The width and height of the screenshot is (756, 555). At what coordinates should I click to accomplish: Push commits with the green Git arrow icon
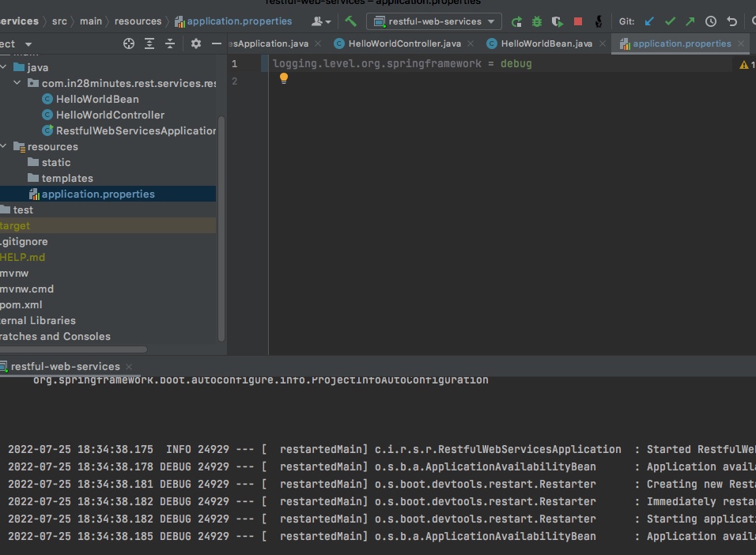(x=690, y=21)
